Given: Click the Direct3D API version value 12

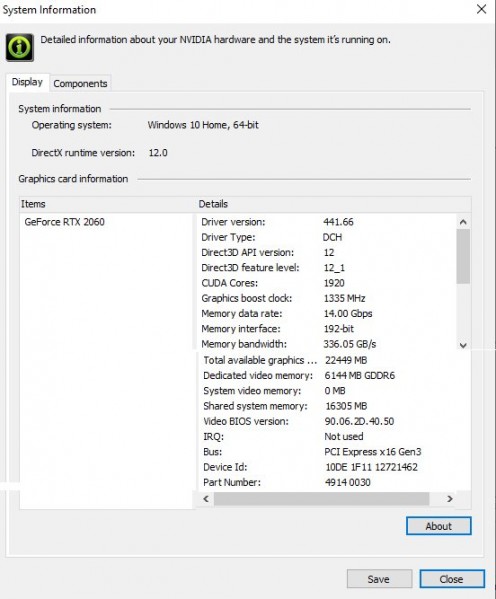Looking at the screenshot, I should (329, 253).
